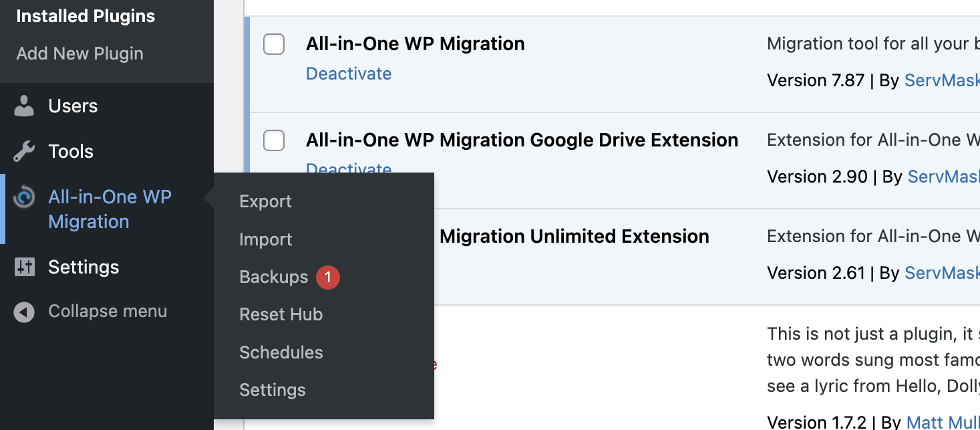
Task: Click the Users person icon in sidebar
Action: coord(24,106)
